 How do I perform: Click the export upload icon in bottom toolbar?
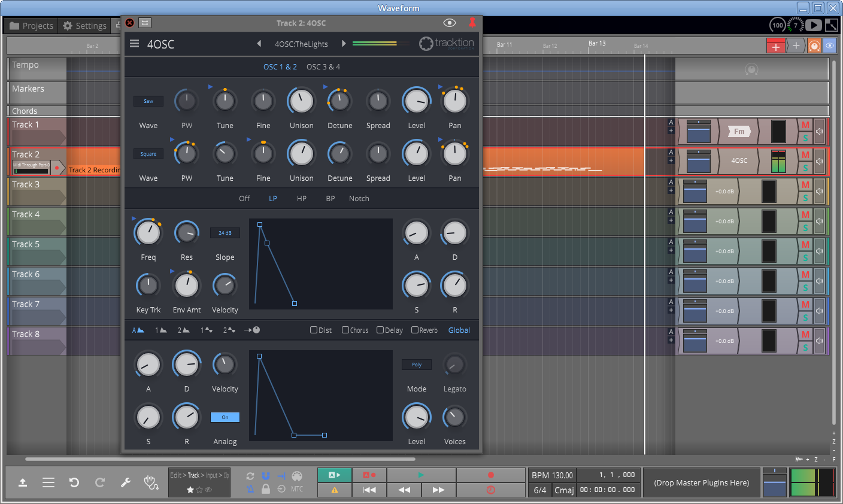point(23,482)
